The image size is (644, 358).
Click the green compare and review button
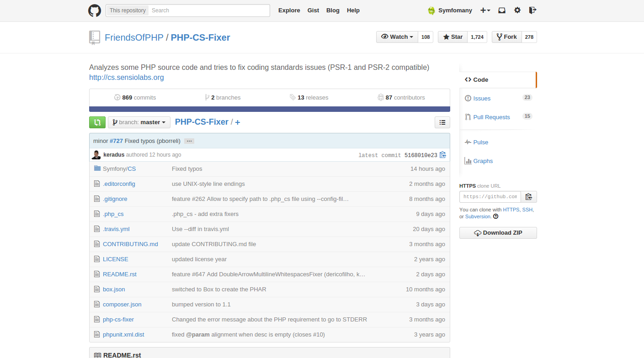click(x=97, y=122)
